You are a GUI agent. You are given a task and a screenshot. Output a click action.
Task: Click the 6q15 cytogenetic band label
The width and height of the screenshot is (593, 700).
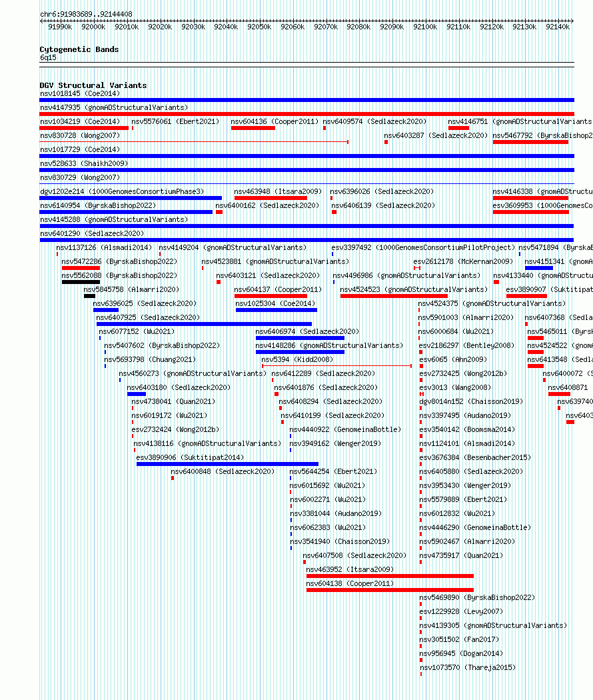[48, 57]
